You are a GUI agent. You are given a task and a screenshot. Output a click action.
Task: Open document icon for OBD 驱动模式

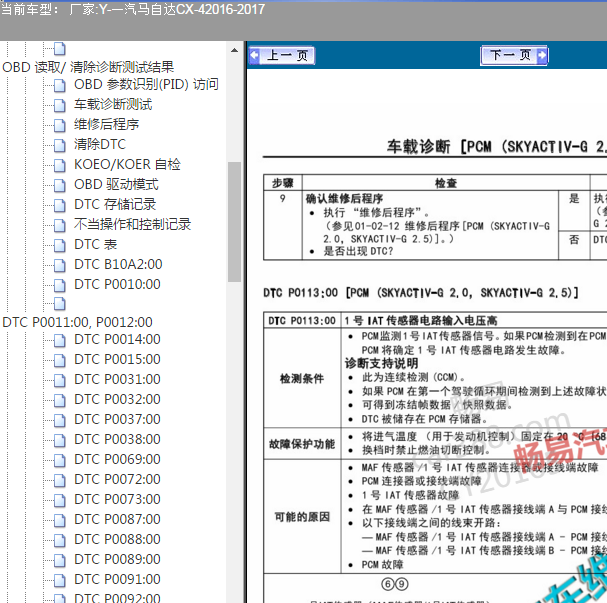pyautogui.click(x=60, y=185)
